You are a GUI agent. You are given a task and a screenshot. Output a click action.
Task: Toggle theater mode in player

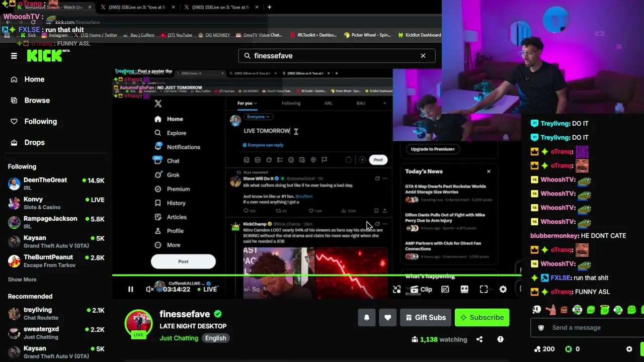[464, 289]
